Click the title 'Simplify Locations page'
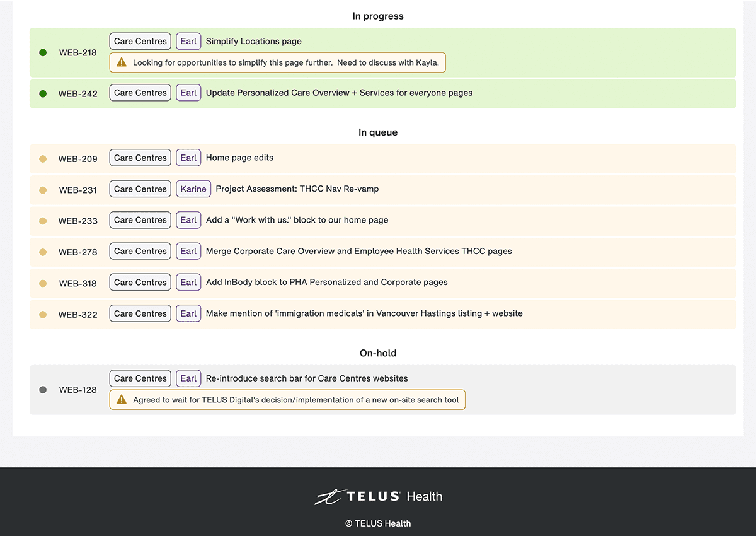This screenshot has height=536, width=756. tap(254, 42)
